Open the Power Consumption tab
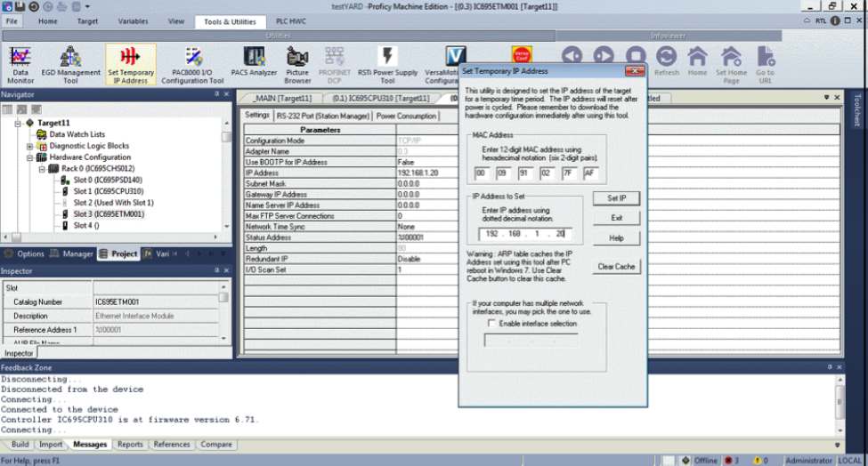 point(406,116)
